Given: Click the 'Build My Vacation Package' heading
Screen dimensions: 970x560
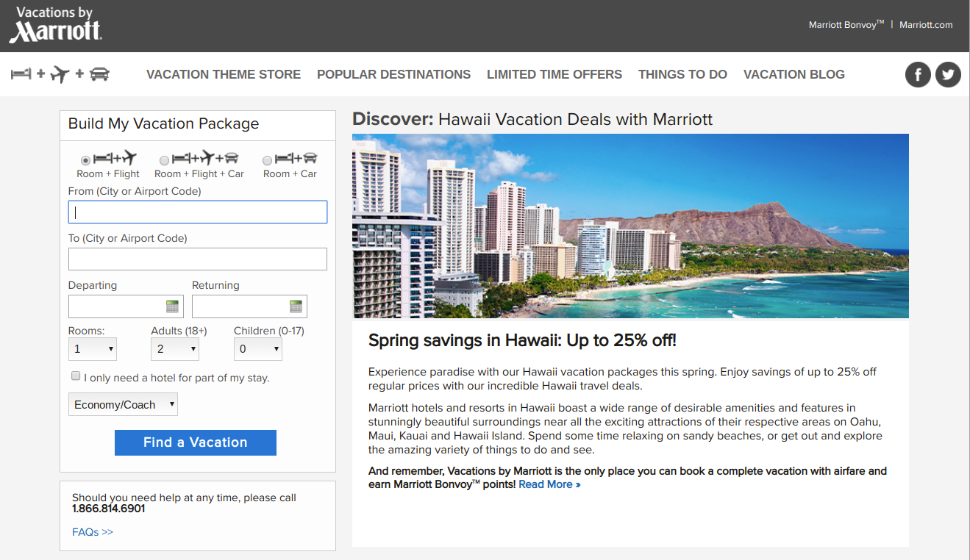Looking at the screenshot, I should point(163,123).
